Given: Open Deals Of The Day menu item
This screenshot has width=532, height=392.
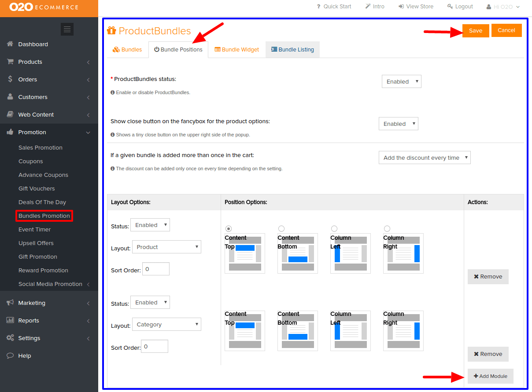Looking at the screenshot, I should coord(42,202).
